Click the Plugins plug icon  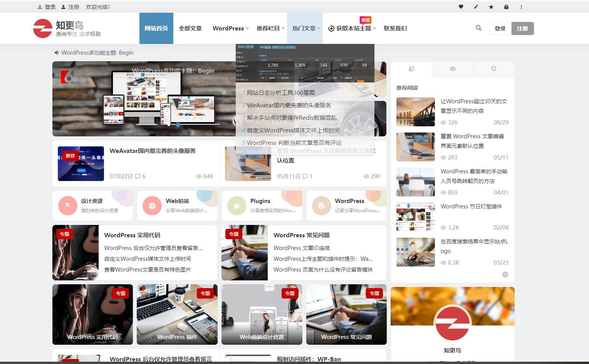[237, 205]
